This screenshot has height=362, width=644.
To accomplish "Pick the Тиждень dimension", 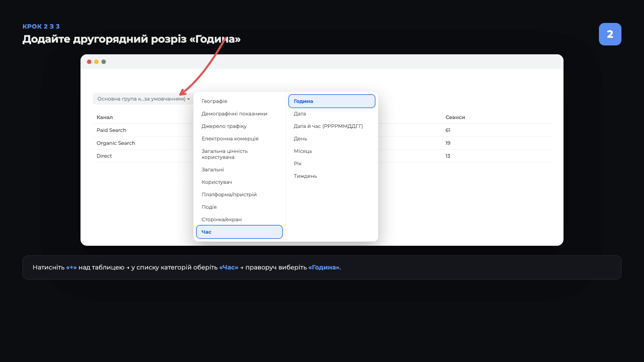I will pos(305,176).
